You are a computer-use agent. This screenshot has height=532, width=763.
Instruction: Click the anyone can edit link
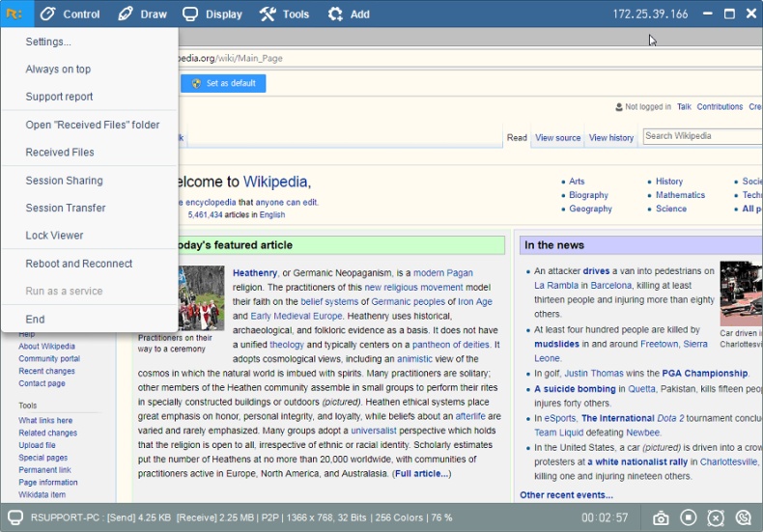(x=286, y=203)
